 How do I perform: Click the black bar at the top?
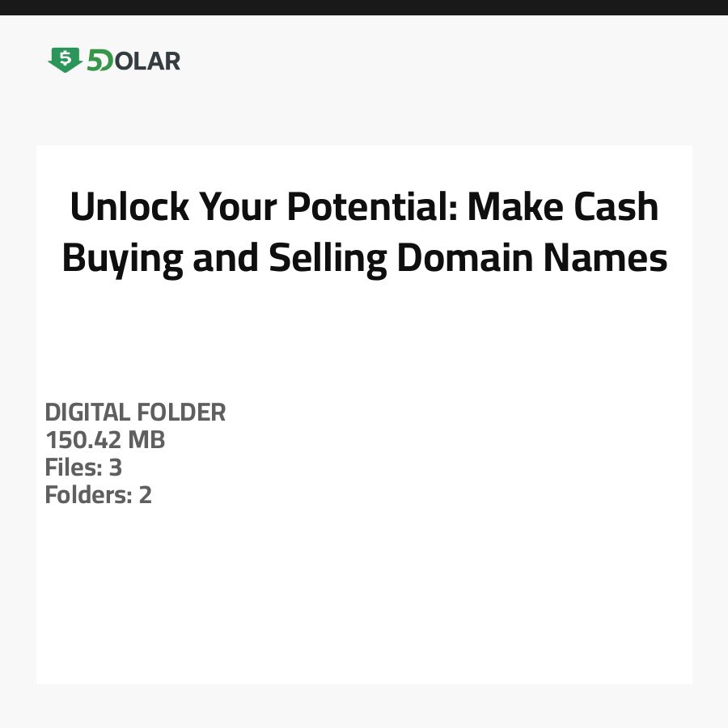pyautogui.click(x=364, y=7)
